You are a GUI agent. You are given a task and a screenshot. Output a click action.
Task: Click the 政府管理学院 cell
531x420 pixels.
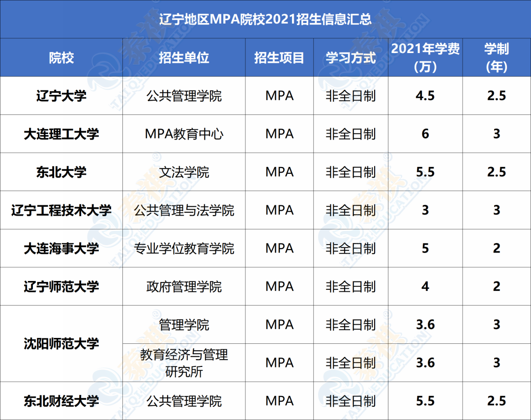pyautogui.click(x=184, y=286)
